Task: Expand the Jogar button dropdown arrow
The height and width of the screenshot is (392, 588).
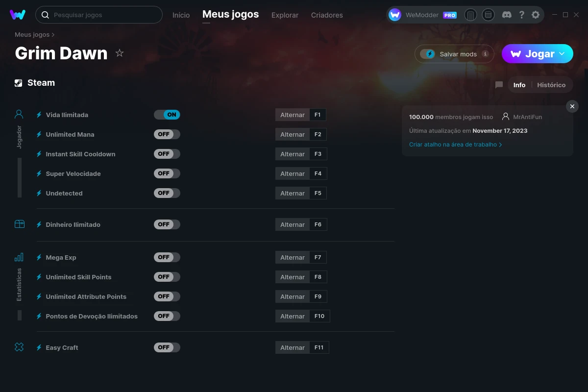Action: (x=562, y=53)
